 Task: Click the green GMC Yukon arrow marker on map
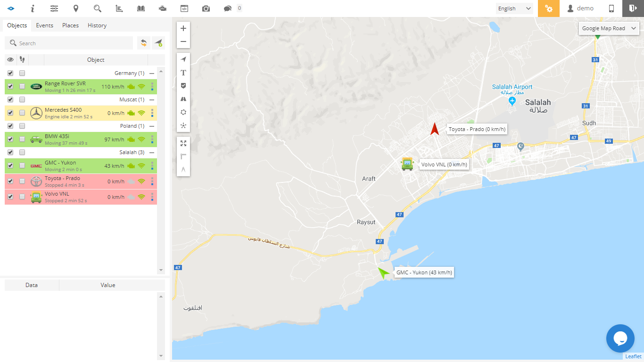pyautogui.click(x=384, y=273)
